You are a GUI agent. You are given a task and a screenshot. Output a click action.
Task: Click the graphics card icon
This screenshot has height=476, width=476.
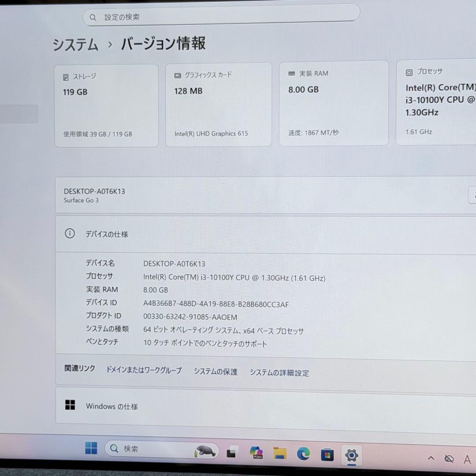click(x=178, y=76)
